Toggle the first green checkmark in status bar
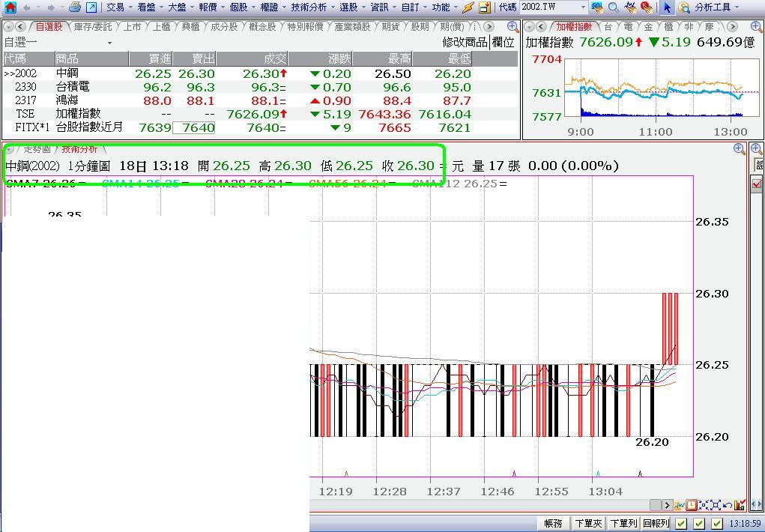The image size is (765, 532). coord(680,524)
